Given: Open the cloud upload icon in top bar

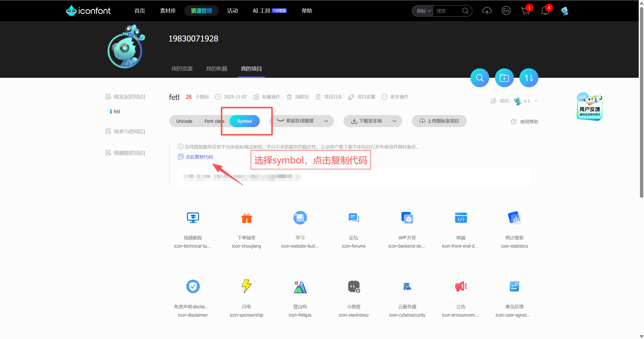Looking at the screenshot, I should pyautogui.click(x=486, y=11).
